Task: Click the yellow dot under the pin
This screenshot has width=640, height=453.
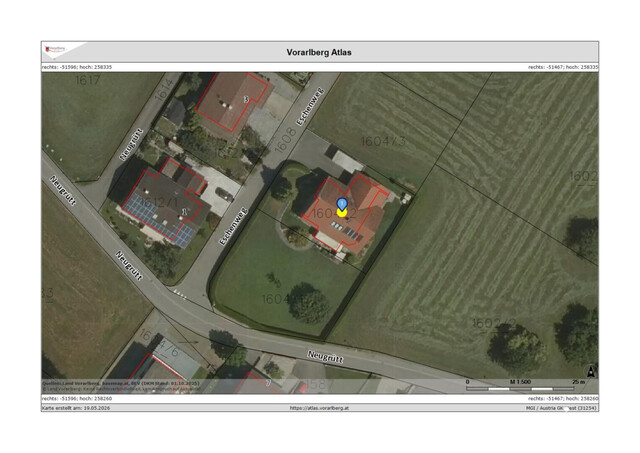Action: [342, 213]
